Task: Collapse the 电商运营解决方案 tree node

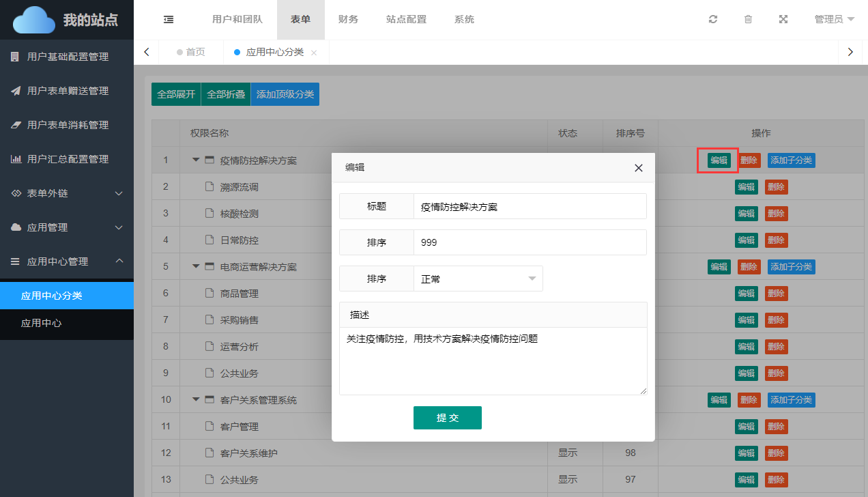Action: point(196,266)
